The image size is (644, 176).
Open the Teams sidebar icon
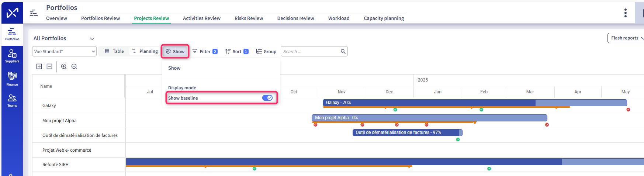point(12,100)
